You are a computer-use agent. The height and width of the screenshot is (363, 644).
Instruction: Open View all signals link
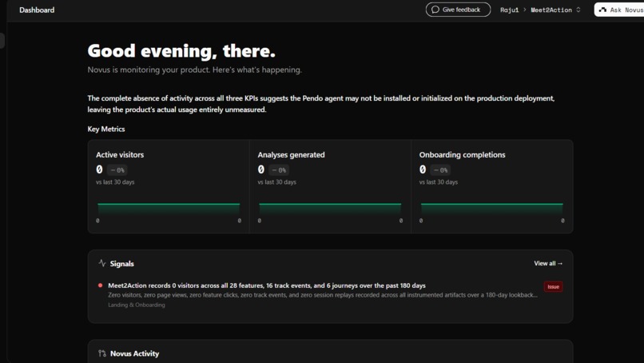tap(548, 263)
